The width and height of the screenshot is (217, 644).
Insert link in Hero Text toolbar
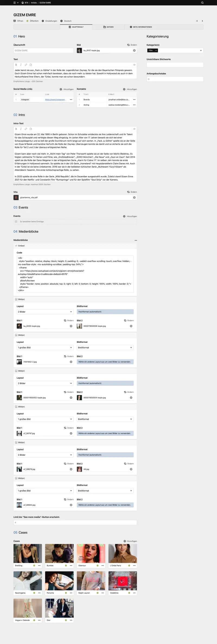(x=26, y=65)
